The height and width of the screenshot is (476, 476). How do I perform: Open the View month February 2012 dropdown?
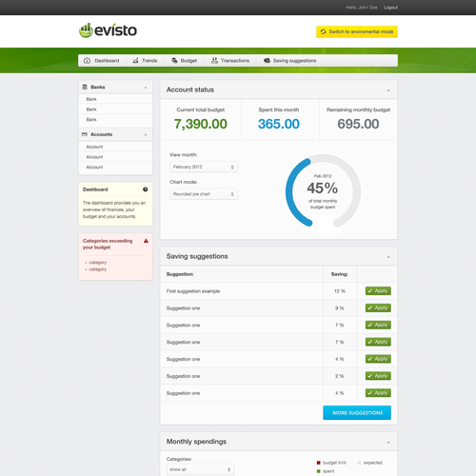point(204,167)
